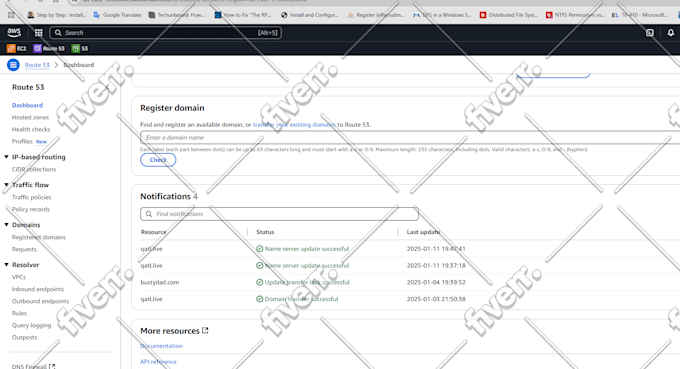Open the EC2 shortcut in favorites bar
The width and height of the screenshot is (680, 369).
click(17, 49)
